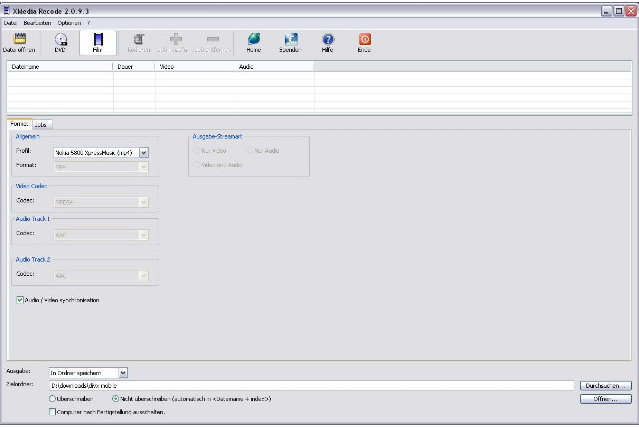639x428 pixels.
Task: Click the Allgemein group title
Action: pyautogui.click(x=28, y=137)
